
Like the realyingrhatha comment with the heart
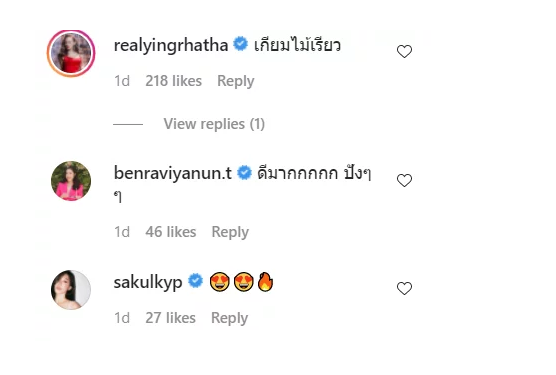pos(404,52)
